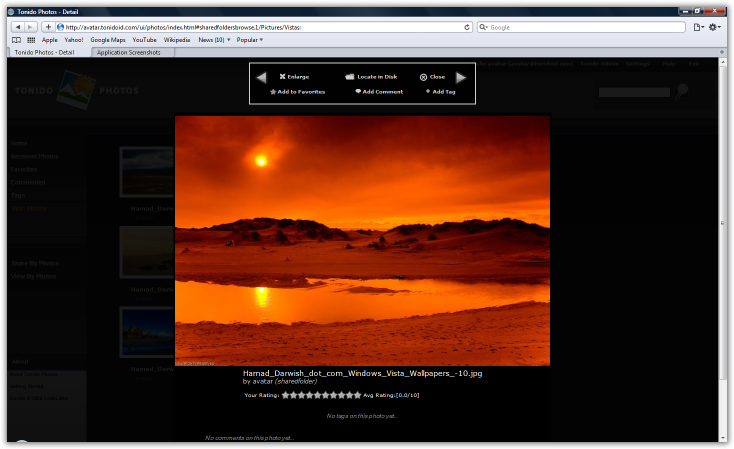Open the browser settings gear menu
This screenshot has height=449, width=734.
point(714,27)
